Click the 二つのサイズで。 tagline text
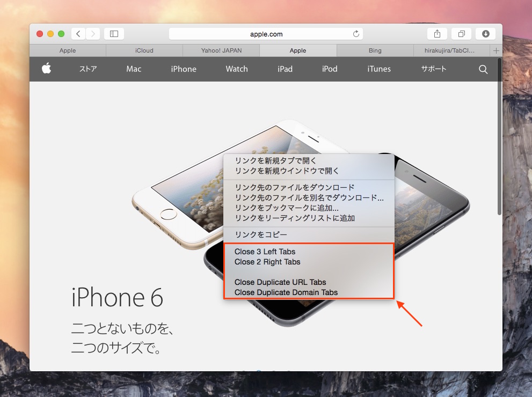This screenshot has height=397, width=532. point(116,348)
